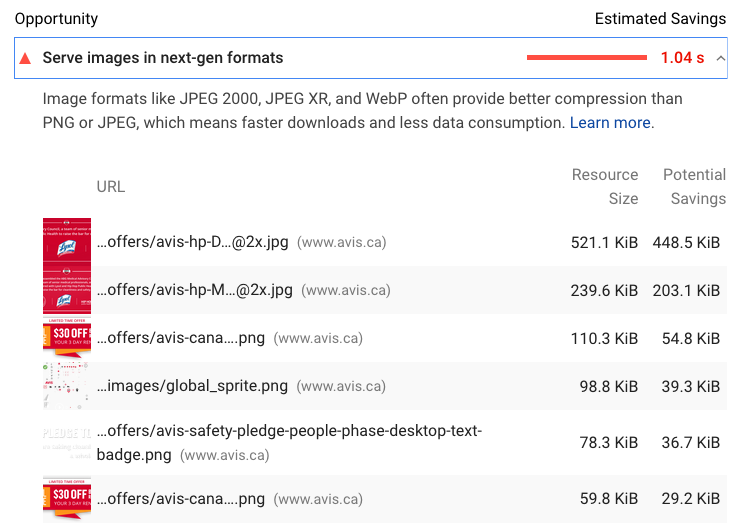Click the 29.2 KiB potential savings

[691, 499]
